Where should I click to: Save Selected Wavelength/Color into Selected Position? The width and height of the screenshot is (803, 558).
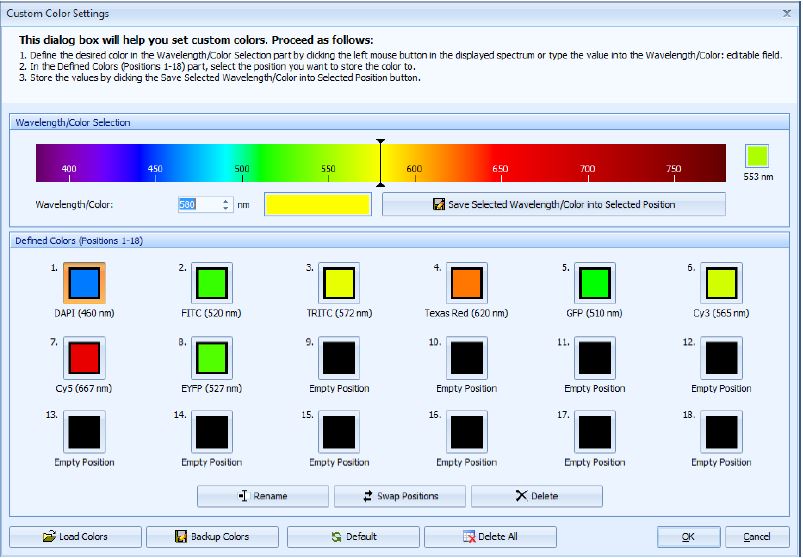point(553,204)
